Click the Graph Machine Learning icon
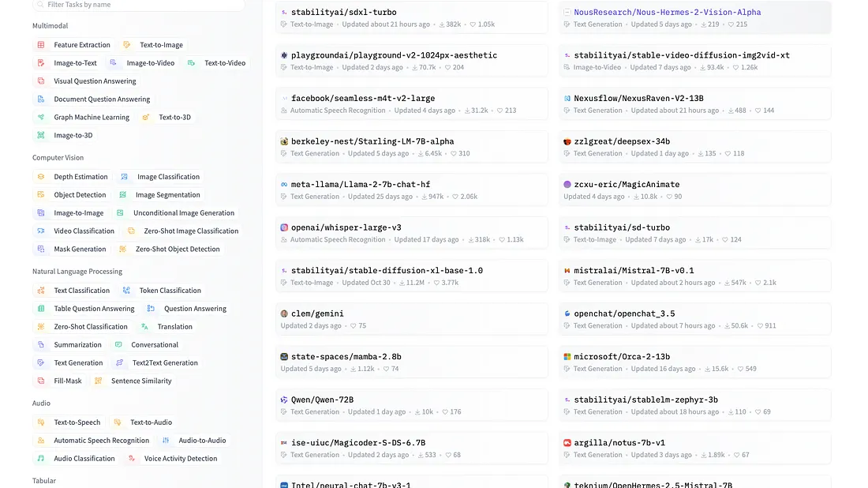Screen dimensions: 868x488 click(x=41, y=118)
